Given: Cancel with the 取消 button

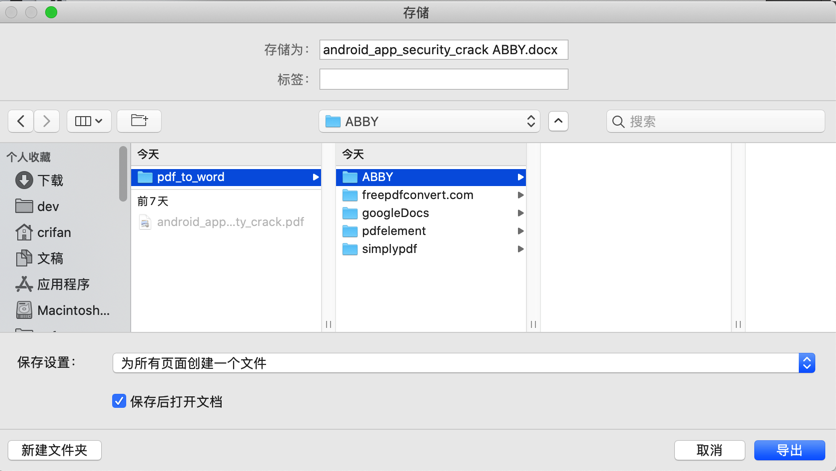Looking at the screenshot, I should 709,450.
